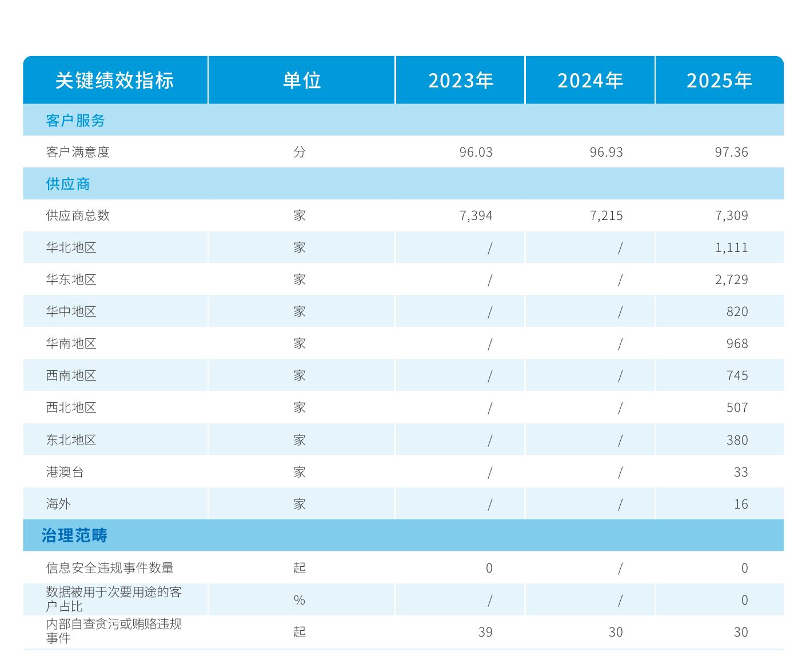Click the 2024年 column header
Viewport: 802px width, 672px height.
(590, 80)
